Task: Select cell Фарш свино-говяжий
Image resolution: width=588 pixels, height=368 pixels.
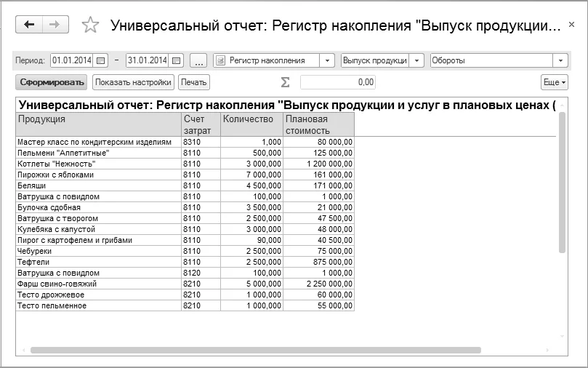Action: point(99,284)
